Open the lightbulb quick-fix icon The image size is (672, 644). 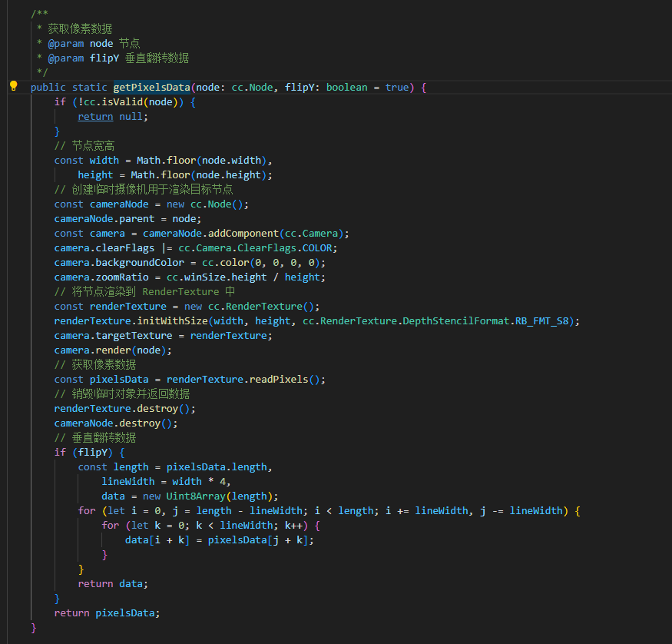pyautogui.click(x=13, y=86)
